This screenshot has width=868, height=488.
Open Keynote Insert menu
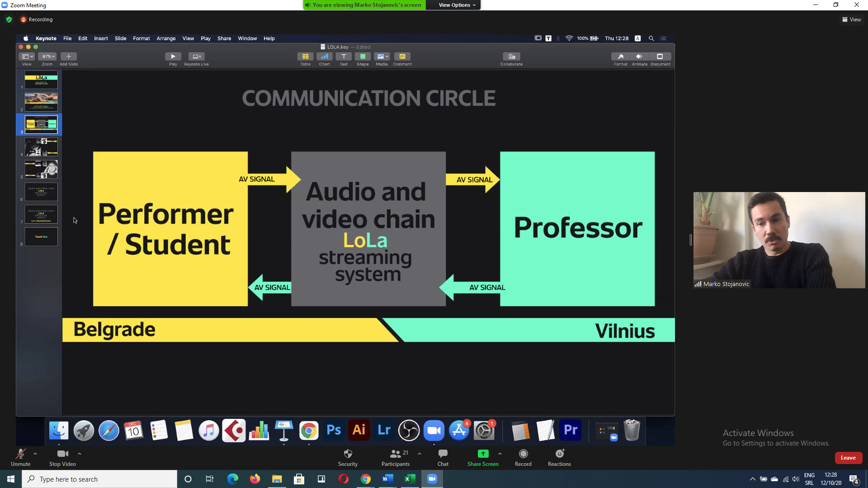point(101,38)
